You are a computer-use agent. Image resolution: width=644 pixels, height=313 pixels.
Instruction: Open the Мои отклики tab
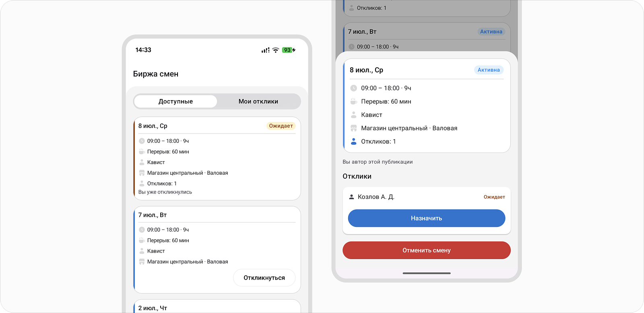coord(258,101)
